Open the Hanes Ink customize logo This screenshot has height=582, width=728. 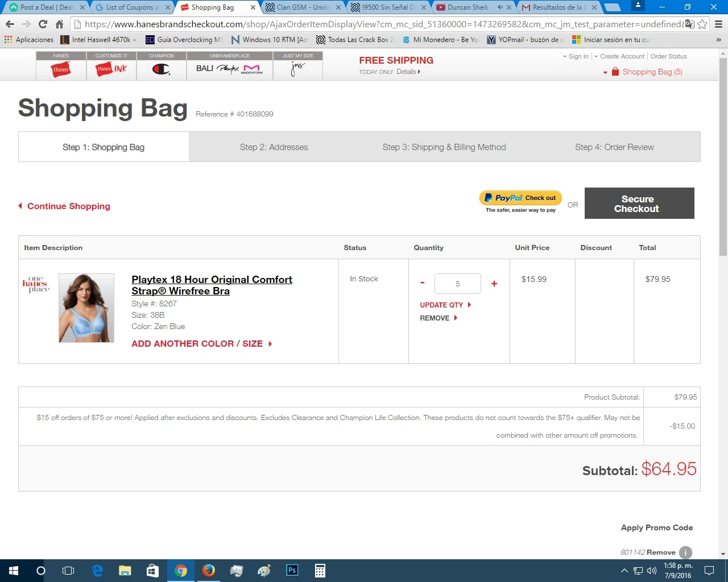[111, 69]
